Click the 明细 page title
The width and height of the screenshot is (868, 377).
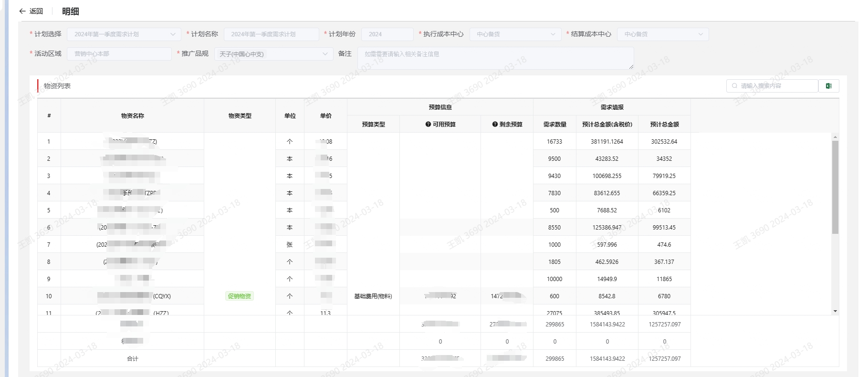[71, 11]
